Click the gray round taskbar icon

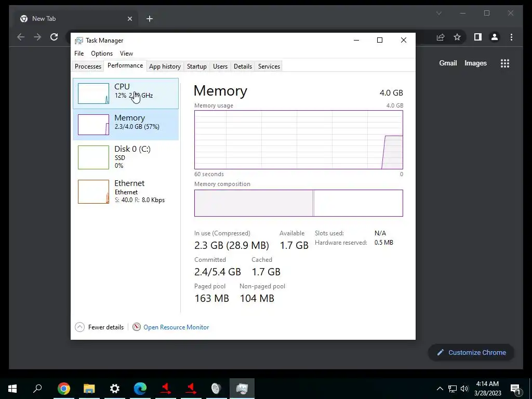pyautogui.click(x=216, y=388)
